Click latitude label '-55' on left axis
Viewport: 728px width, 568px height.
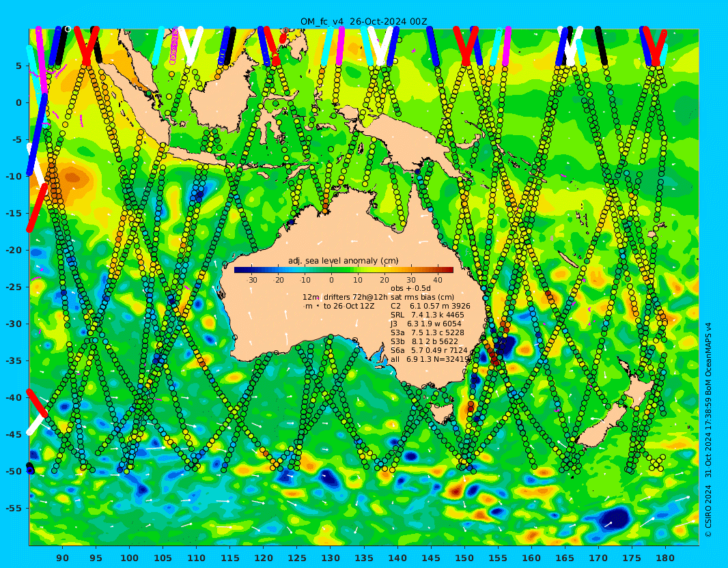(x=14, y=508)
